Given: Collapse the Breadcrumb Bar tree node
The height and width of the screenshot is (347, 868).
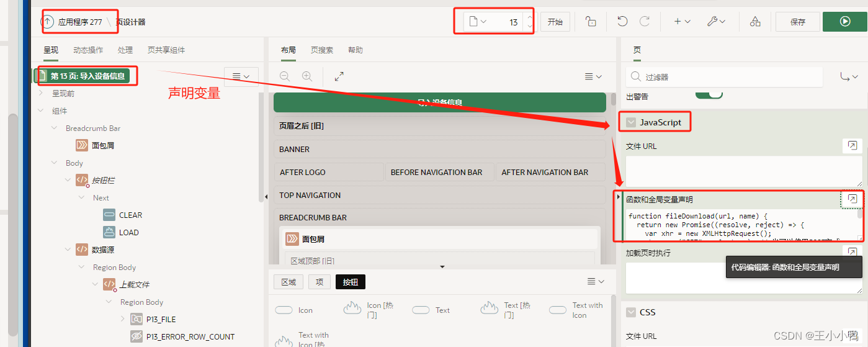Looking at the screenshot, I should pos(54,128).
